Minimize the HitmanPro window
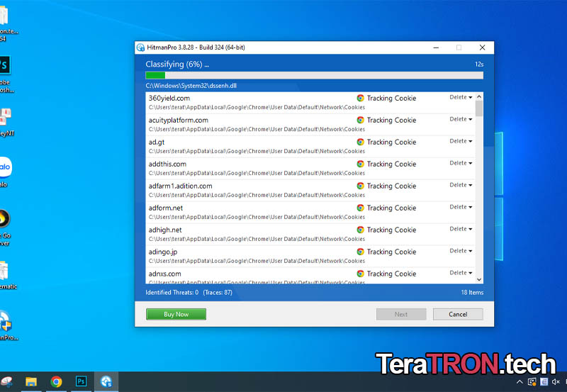 coord(436,47)
